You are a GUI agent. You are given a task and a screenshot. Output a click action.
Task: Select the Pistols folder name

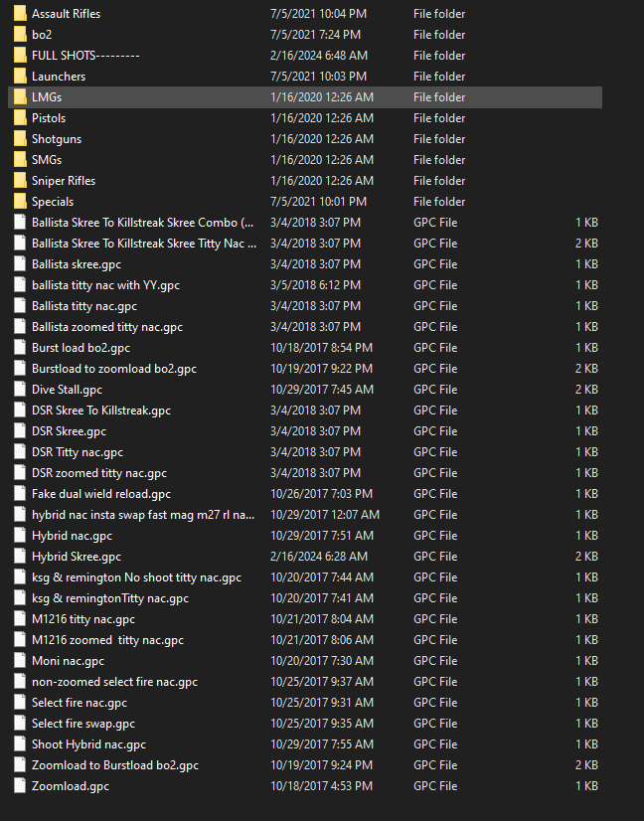[49, 118]
